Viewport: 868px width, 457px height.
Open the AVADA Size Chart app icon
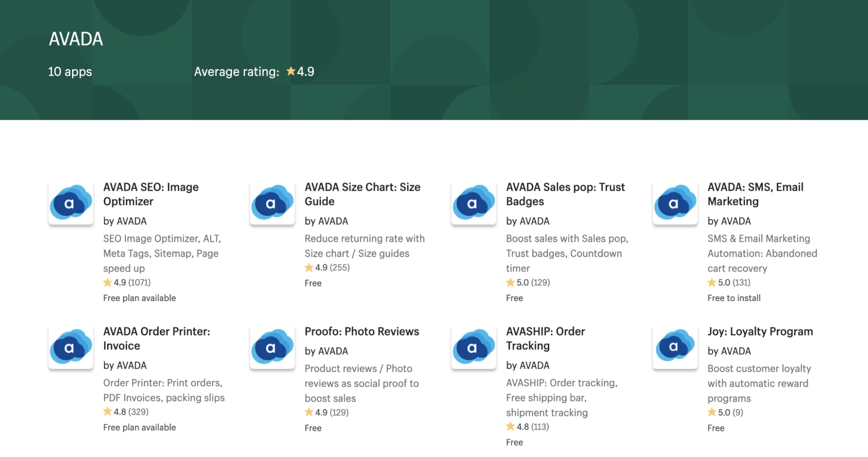272,202
